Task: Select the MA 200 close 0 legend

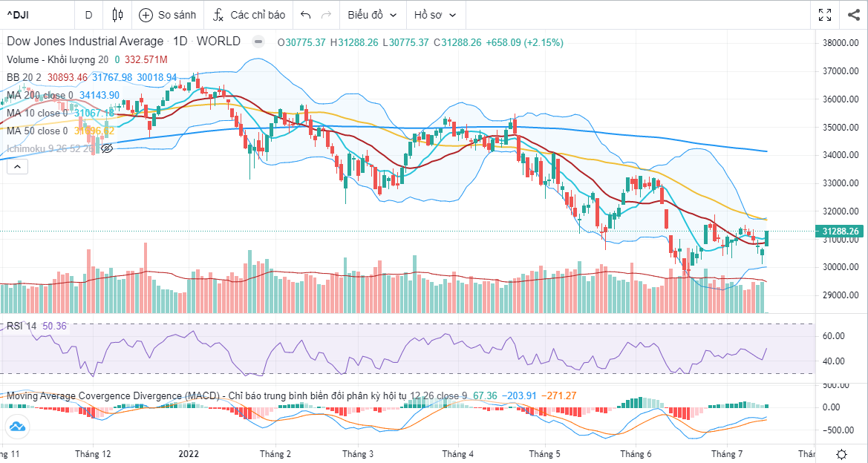Action: [40, 95]
